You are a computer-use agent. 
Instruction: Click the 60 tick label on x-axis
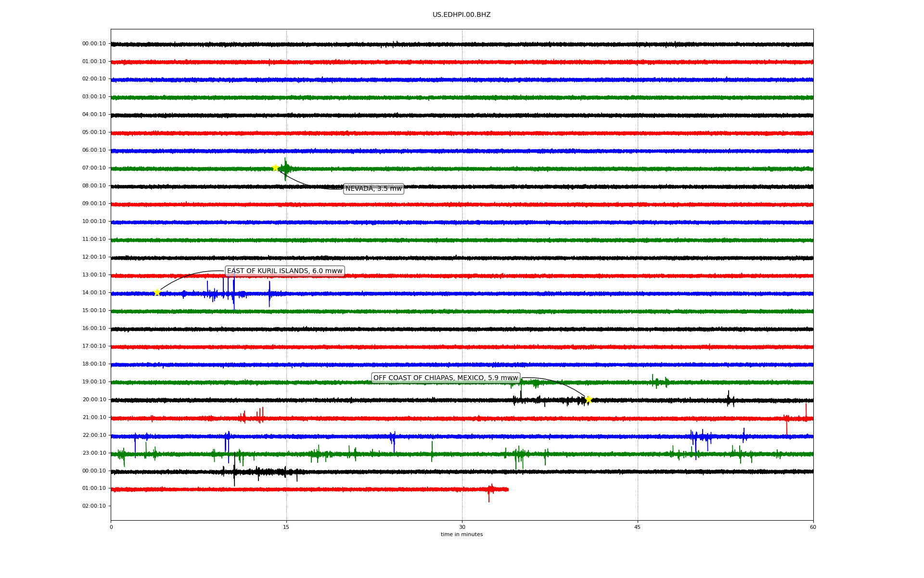(x=813, y=527)
